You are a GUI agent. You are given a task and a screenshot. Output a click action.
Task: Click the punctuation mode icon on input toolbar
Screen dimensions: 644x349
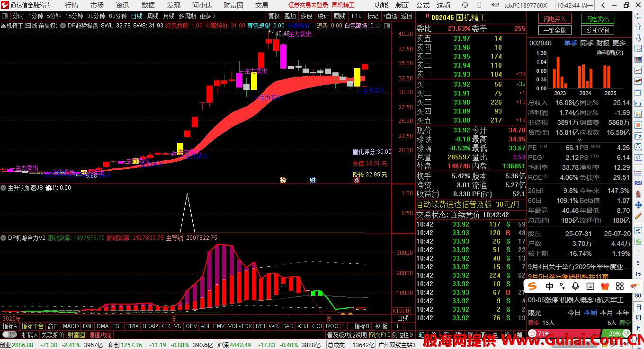click(562, 287)
